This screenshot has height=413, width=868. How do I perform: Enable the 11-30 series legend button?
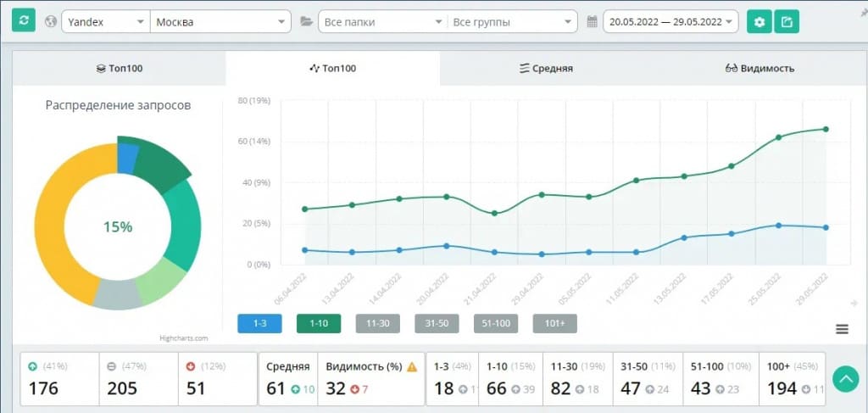tap(377, 324)
